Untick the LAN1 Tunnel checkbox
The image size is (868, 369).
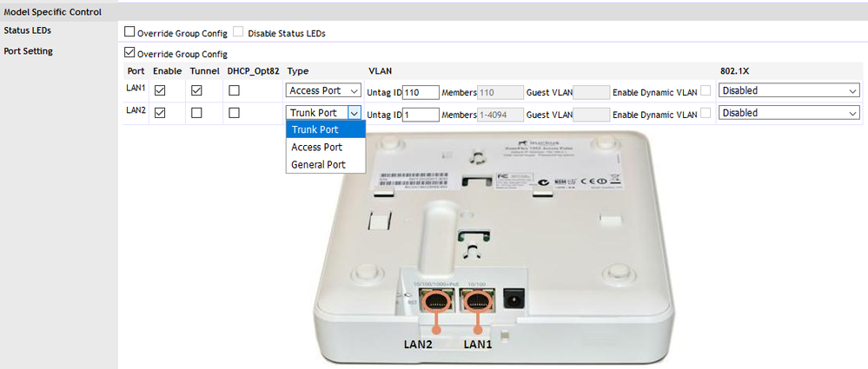[x=196, y=90]
